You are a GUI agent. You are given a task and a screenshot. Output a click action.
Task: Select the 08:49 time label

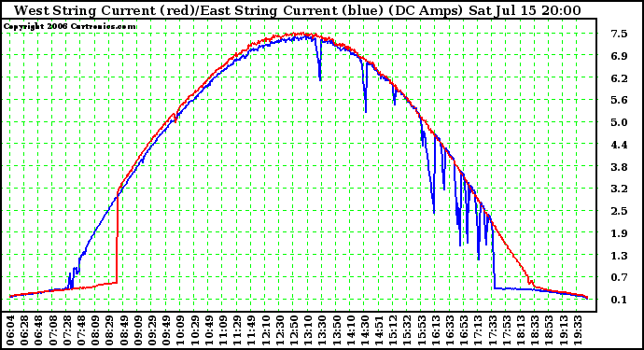(x=123, y=330)
